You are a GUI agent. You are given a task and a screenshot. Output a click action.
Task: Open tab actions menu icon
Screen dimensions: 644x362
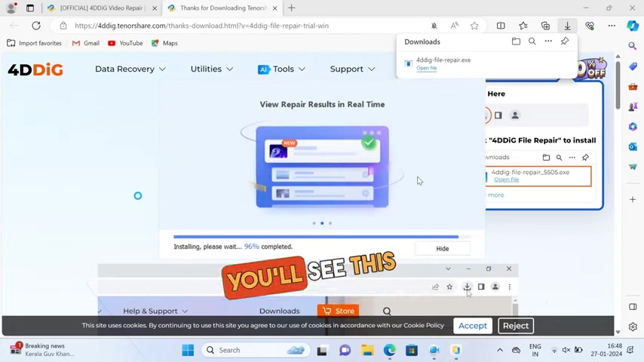pos(30,8)
